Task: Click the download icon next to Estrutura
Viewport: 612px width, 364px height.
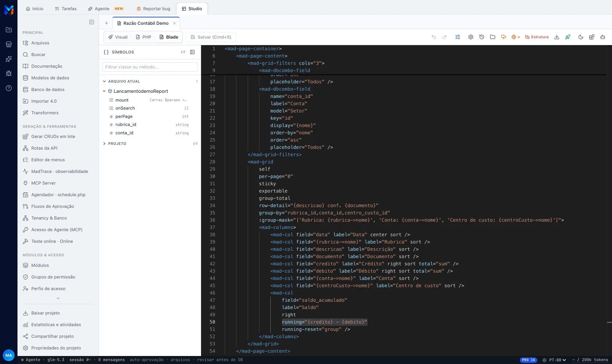Action: point(557,37)
